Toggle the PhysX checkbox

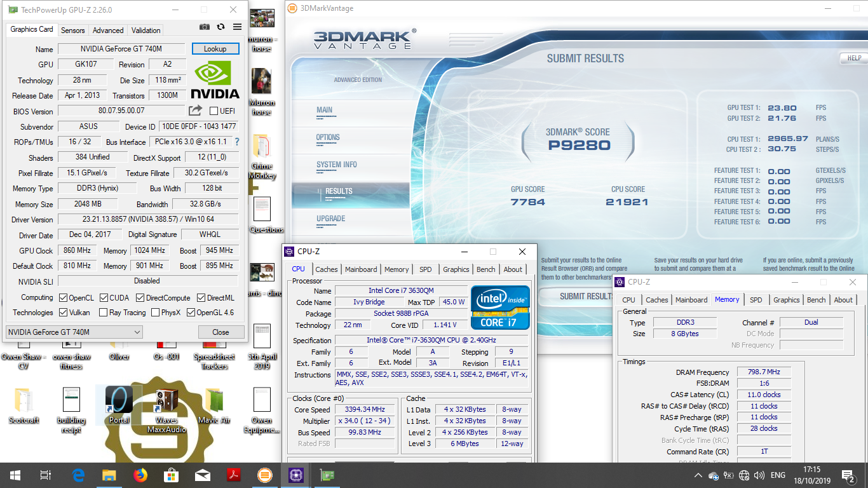click(x=155, y=313)
